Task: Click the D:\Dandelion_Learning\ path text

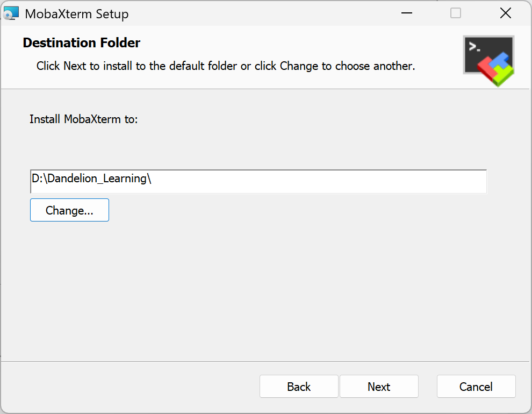Action: click(x=91, y=179)
